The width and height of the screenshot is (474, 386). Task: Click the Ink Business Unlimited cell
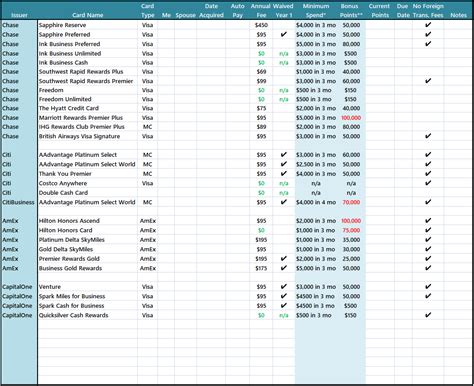click(70, 53)
